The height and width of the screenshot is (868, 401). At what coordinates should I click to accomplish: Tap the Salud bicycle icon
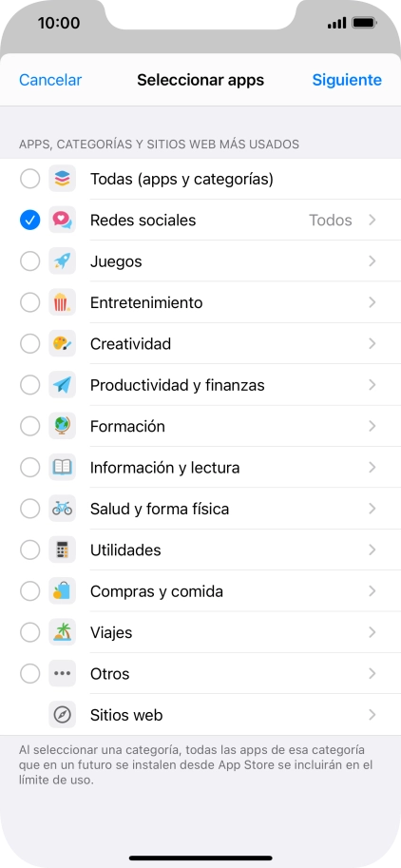(x=62, y=509)
